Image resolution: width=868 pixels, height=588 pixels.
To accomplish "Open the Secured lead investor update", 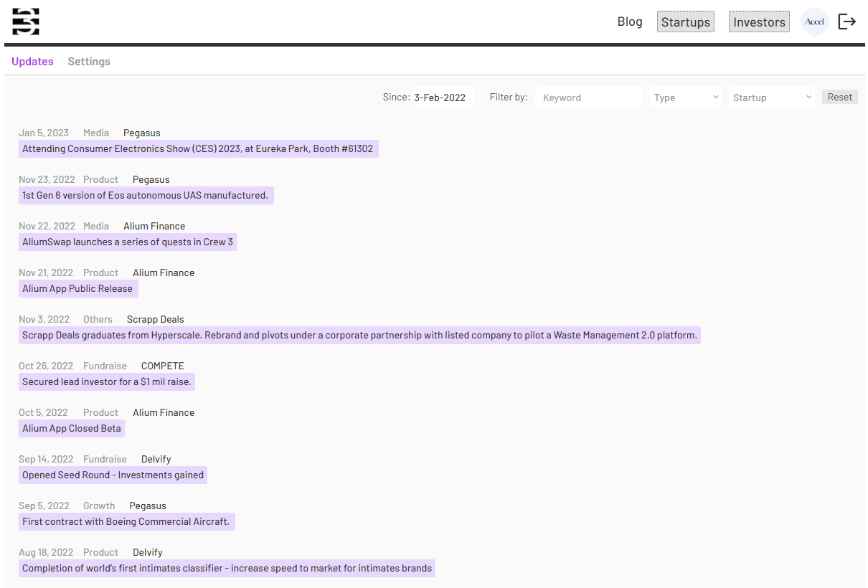I will (x=107, y=382).
